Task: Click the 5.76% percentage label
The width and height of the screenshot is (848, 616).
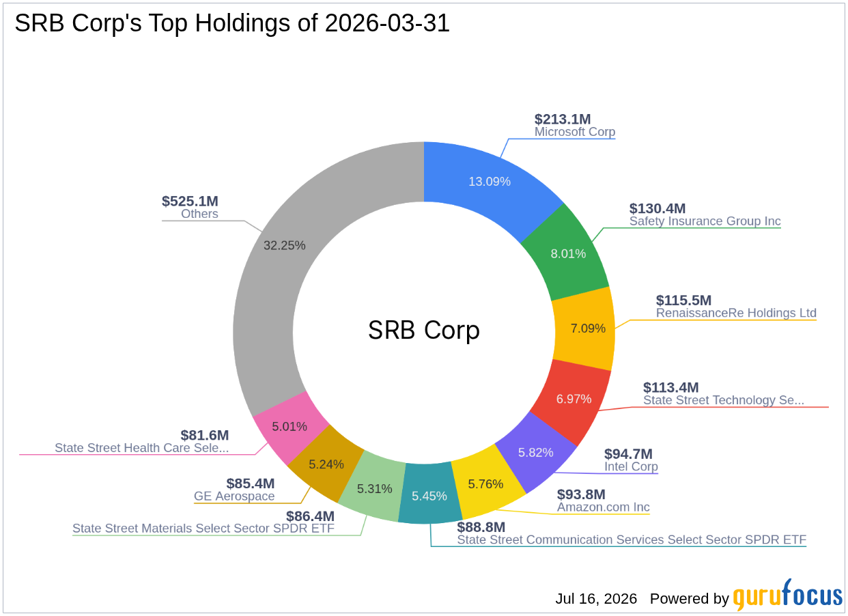Action: 485,484
